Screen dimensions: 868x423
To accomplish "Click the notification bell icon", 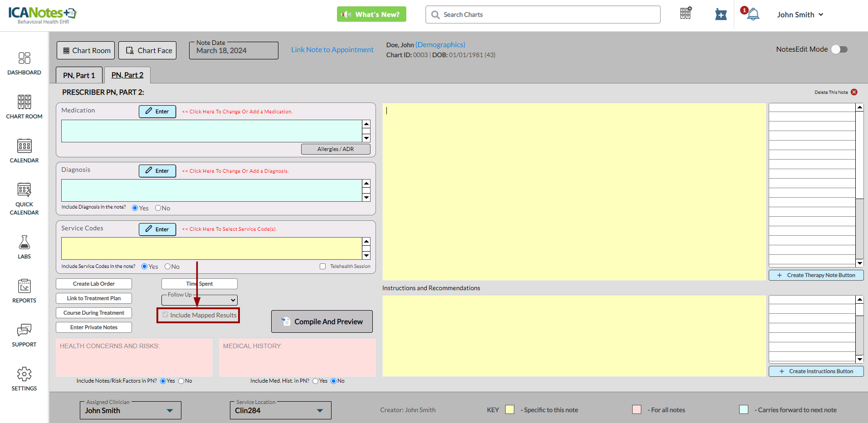I will (753, 15).
